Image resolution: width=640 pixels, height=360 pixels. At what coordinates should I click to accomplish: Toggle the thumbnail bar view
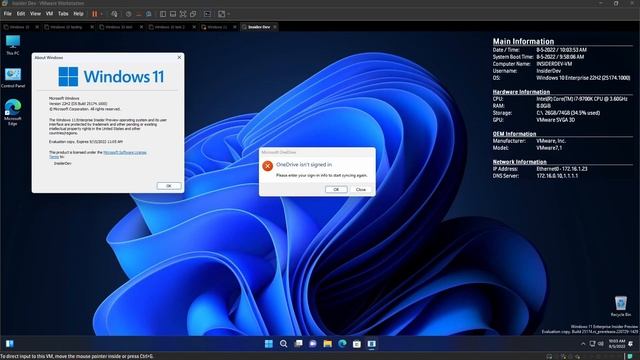(173, 14)
